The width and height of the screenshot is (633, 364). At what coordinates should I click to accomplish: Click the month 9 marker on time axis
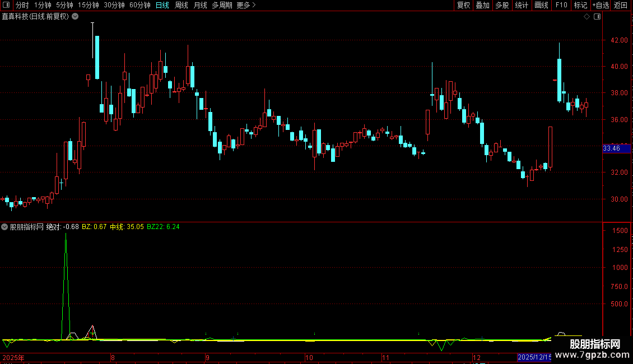pyautogui.click(x=207, y=357)
